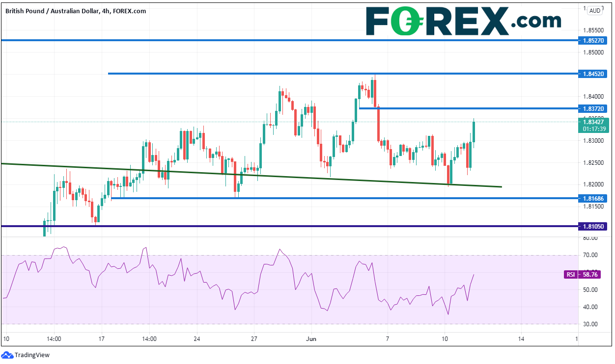Select the 1.84520 resistance price label
Screen dimensions: 615x364
(594, 74)
